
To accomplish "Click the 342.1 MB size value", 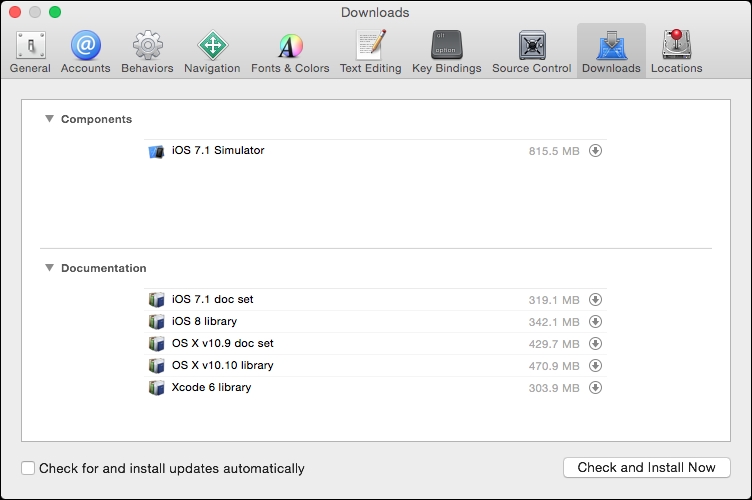I will tap(554, 323).
